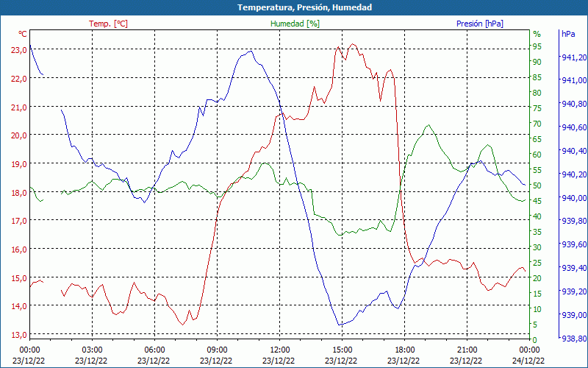Click the red °C axis unit label
The height and width of the screenshot is (368, 588).
click(23, 34)
